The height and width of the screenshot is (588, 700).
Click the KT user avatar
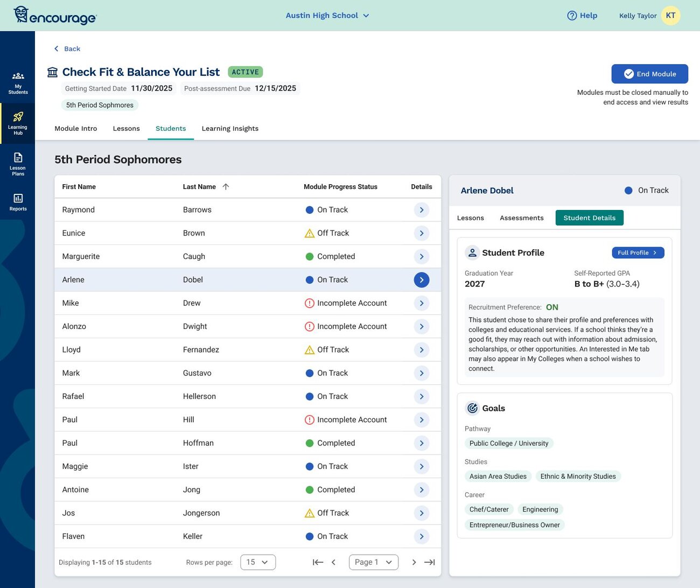click(x=670, y=16)
